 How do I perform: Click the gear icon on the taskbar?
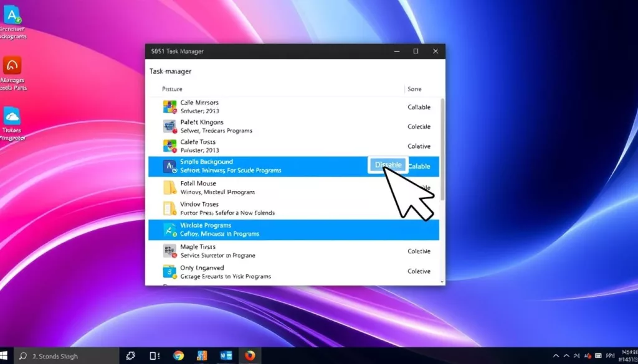(x=131, y=356)
